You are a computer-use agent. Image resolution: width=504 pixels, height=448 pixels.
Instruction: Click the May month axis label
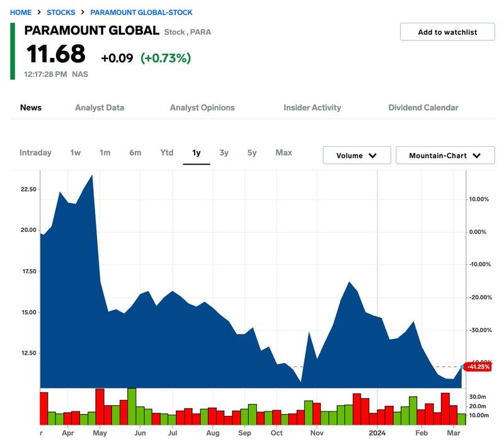[100, 434]
